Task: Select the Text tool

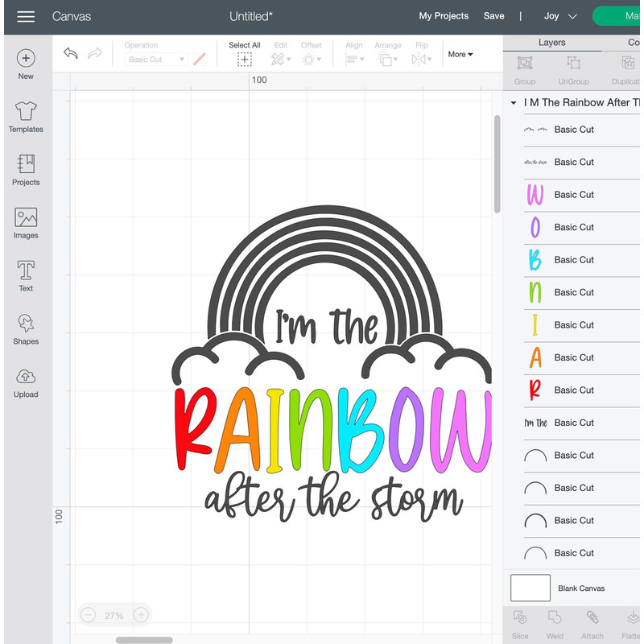Action: point(25,275)
